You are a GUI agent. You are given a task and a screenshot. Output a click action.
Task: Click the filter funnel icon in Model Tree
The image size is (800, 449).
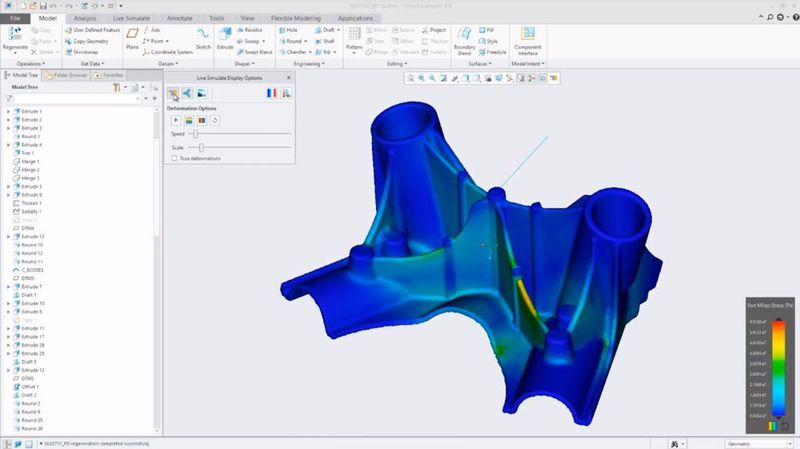click(x=8, y=98)
